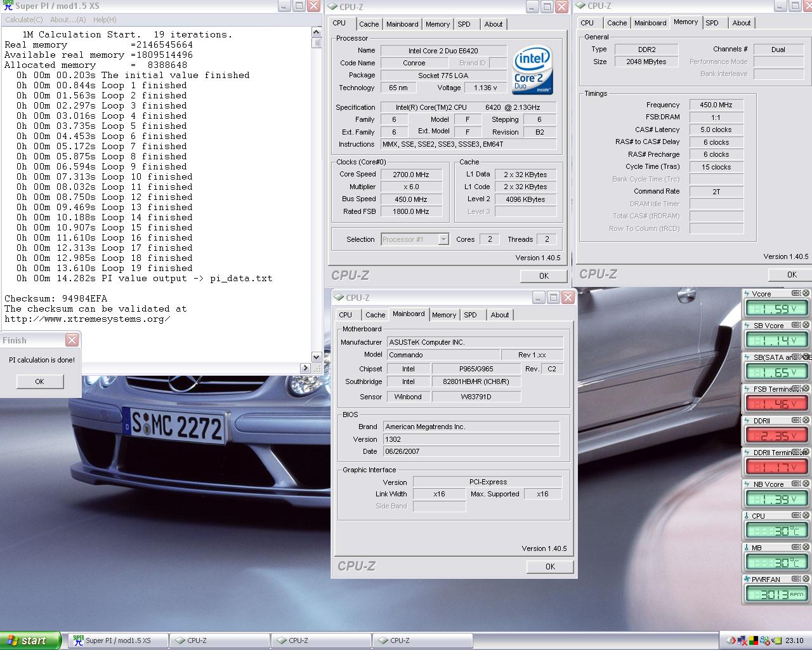Screen dimensions: 812x650
Task: Click the Command Rate 2T value
Action: point(716,192)
